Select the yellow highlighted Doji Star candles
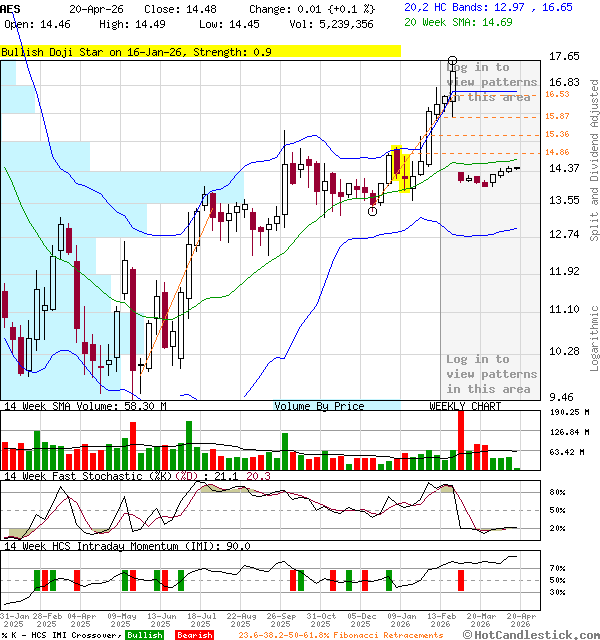The image size is (600, 640). coord(402,169)
